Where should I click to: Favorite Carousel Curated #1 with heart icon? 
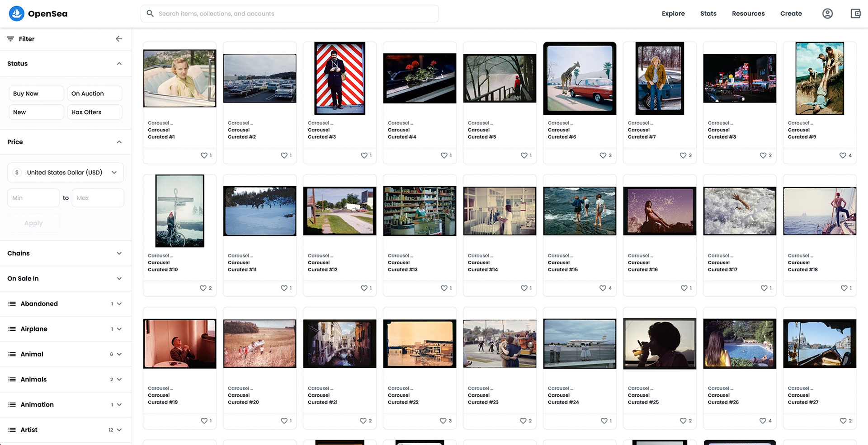[204, 155]
